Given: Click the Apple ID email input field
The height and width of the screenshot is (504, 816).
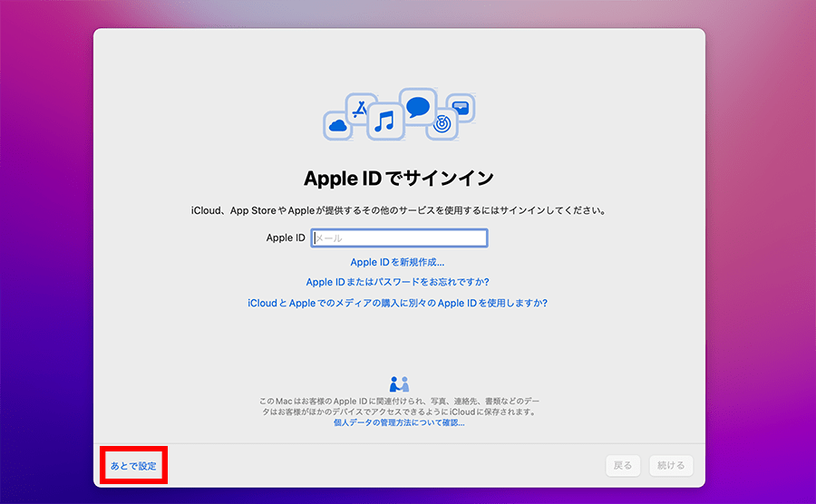Looking at the screenshot, I should coord(399,237).
